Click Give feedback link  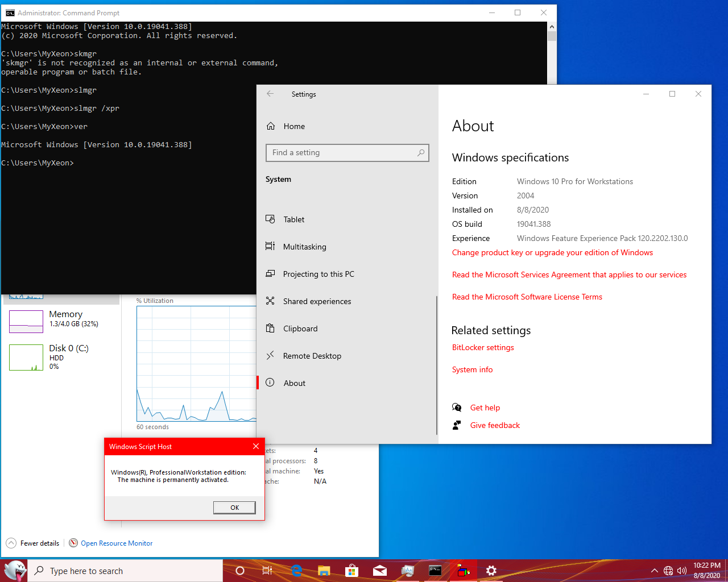(x=495, y=425)
